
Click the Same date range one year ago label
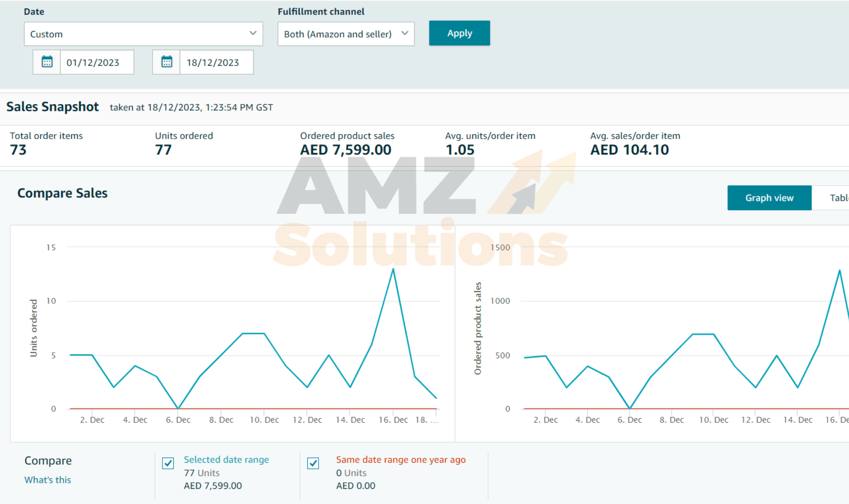(x=400, y=459)
